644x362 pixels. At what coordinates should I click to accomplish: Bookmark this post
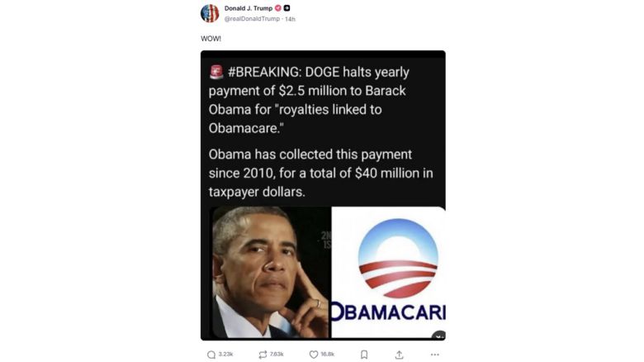point(364,355)
